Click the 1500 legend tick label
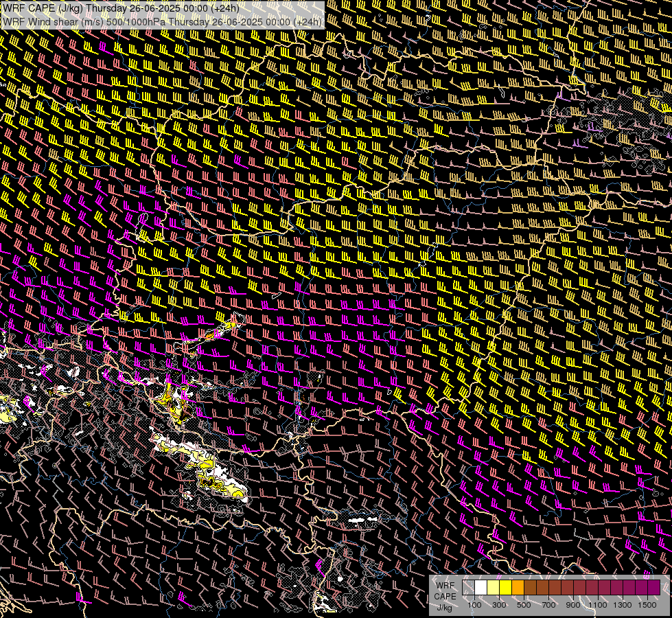 647,605
